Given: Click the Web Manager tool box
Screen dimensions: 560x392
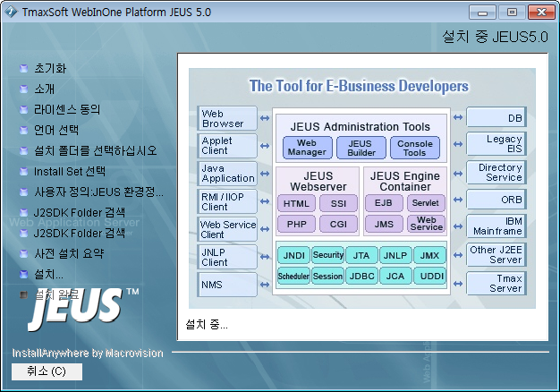Looking at the screenshot, I should (308, 148).
